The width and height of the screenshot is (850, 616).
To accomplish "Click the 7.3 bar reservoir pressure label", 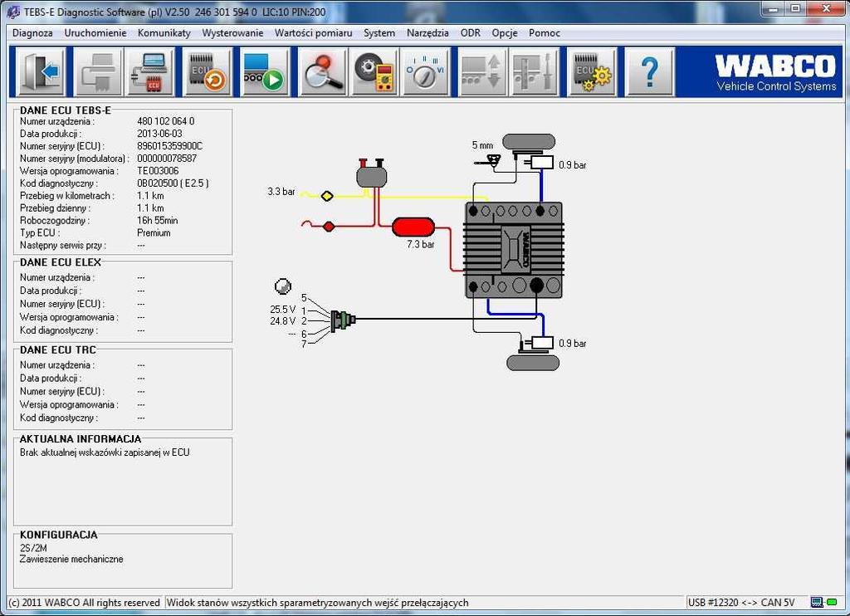I will 421,245.
